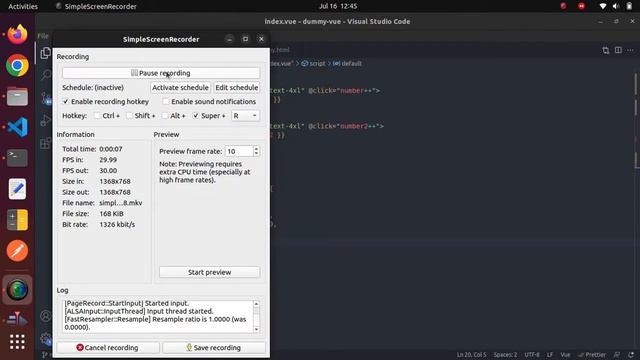Check Enable sound notifications
Image resolution: width=640 pixels, height=360 pixels.
tap(166, 102)
